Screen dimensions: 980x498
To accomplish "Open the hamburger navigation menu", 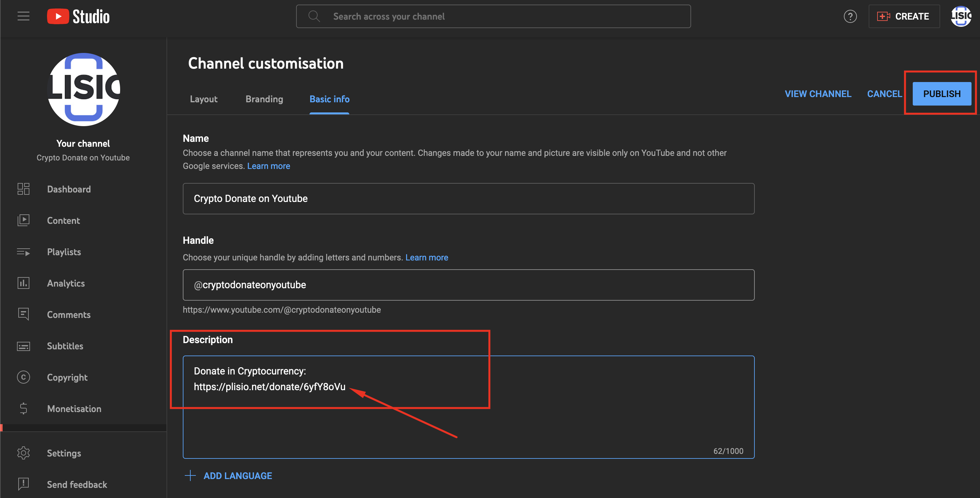I will pyautogui.click(x=23, y=16).
